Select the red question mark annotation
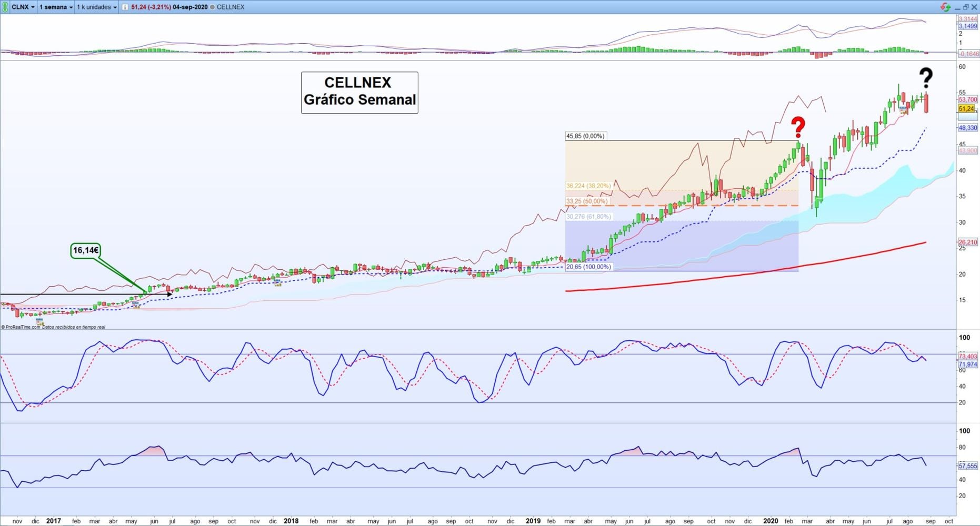980x526 pixels. tap(798, 127)
